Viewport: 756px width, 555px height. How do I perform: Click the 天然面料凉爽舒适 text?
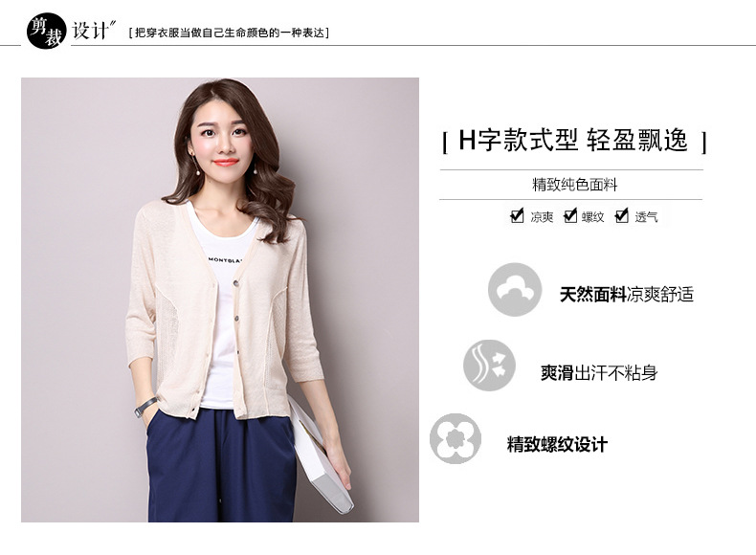click(626, 294)
